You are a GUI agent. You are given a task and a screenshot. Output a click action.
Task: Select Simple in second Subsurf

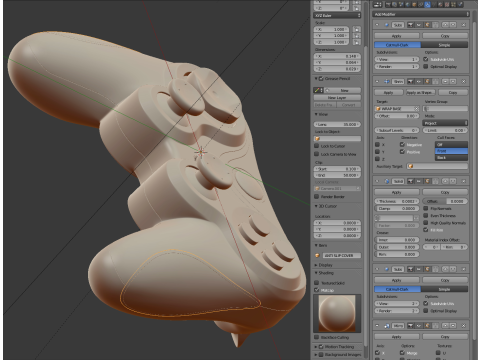click(444, 289)
